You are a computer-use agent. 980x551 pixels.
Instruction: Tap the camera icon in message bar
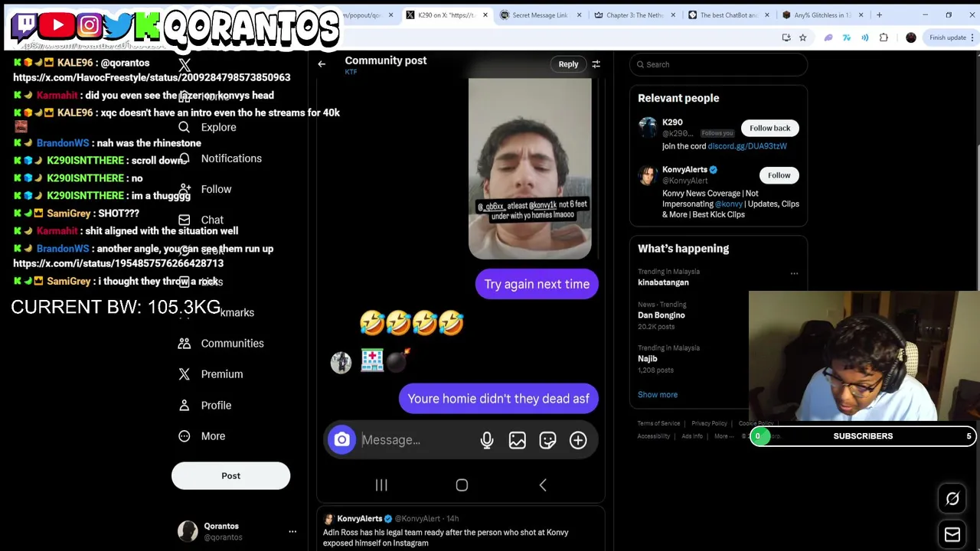click(341, 440)
